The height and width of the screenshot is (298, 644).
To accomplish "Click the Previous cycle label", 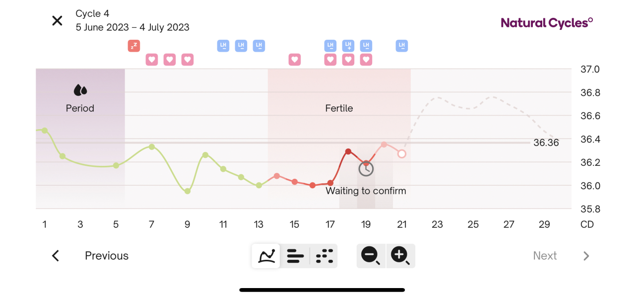I will point(107,256).
